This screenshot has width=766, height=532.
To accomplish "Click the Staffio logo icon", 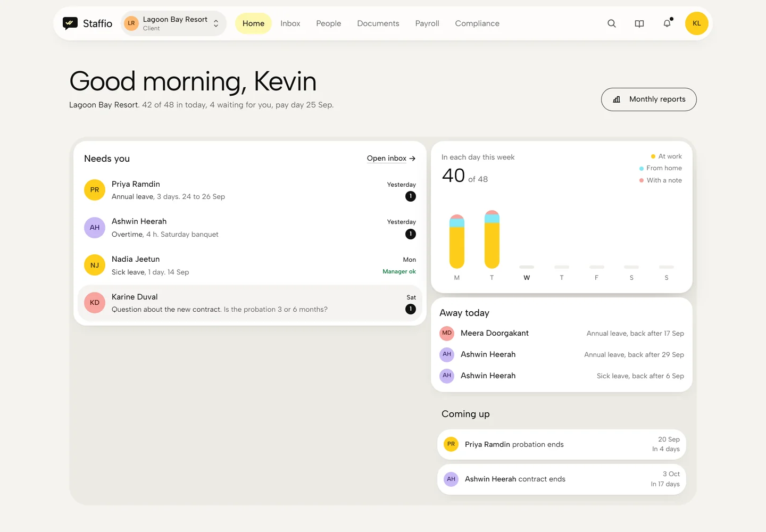I will coord(70,23).
